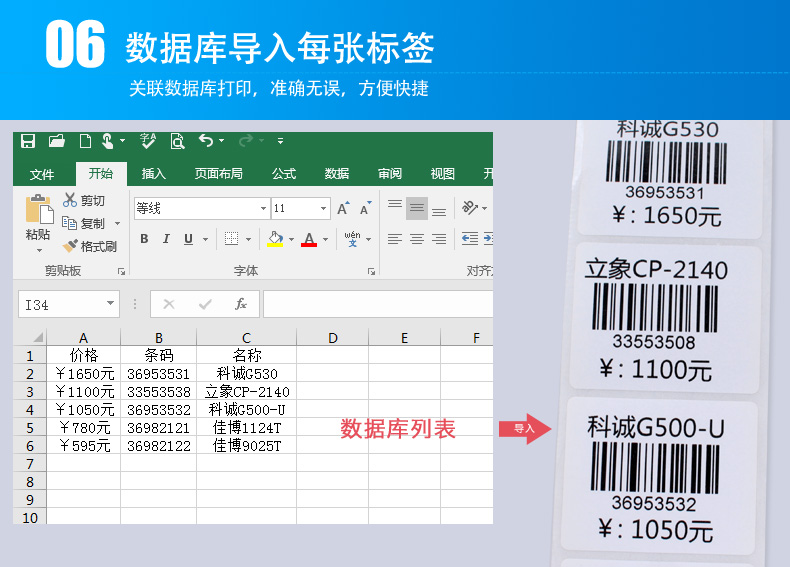Open the 剪贴板 dialog launcher

[x=121, y=272]
